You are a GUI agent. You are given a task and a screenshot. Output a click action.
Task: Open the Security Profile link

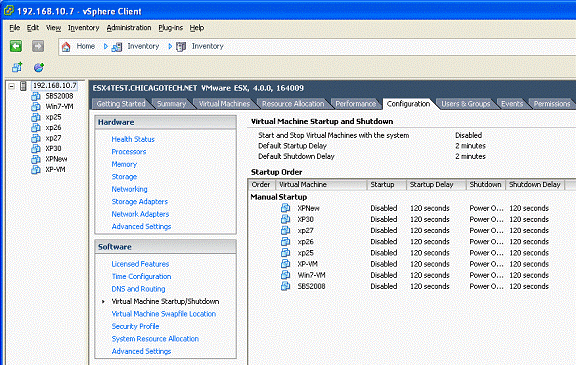coord(135,326)
